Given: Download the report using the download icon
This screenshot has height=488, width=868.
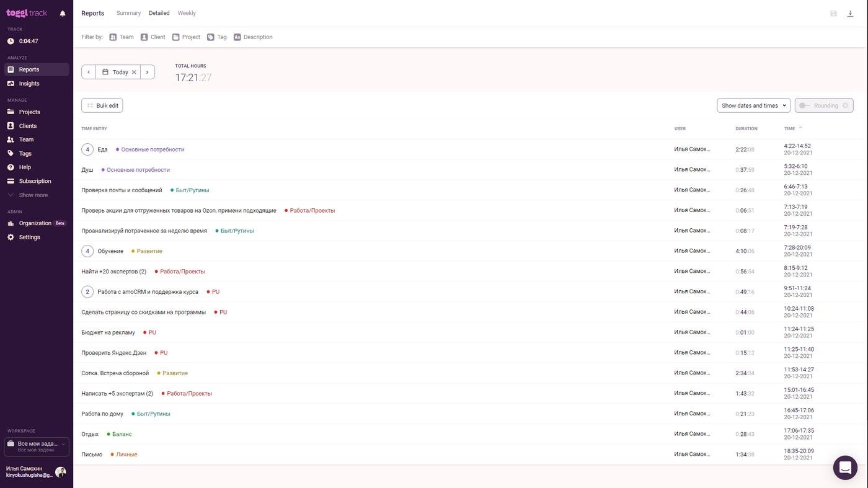Looking at the screenshot, I should [x=850, y=14].
